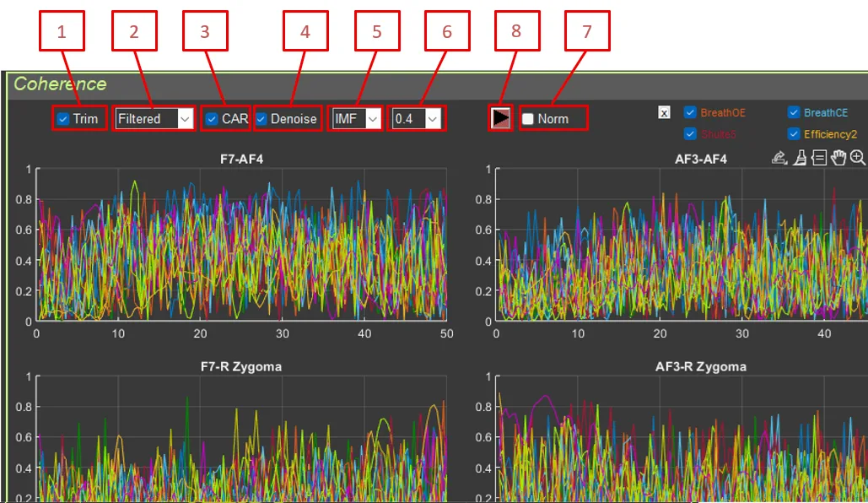The image size is (868, 503).
Task: Click the export icon above AF3-AF4 plot
Action: coord(780,158)
